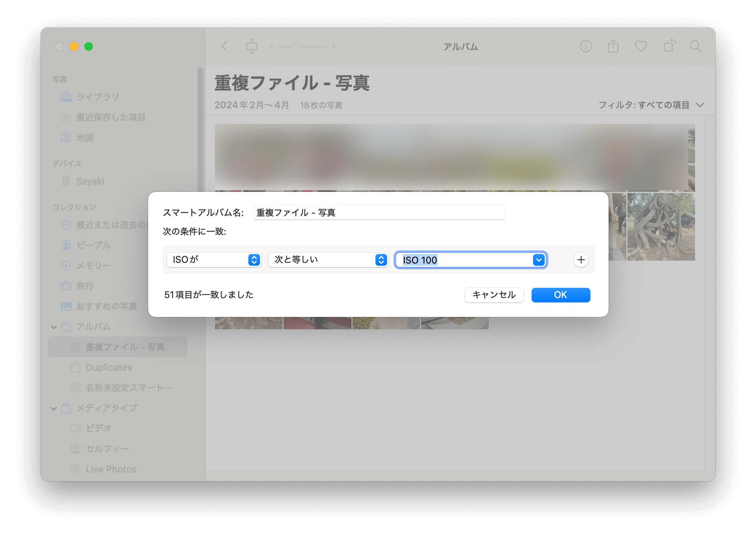Click the ピープル icon in sidebar

[66, 245]
